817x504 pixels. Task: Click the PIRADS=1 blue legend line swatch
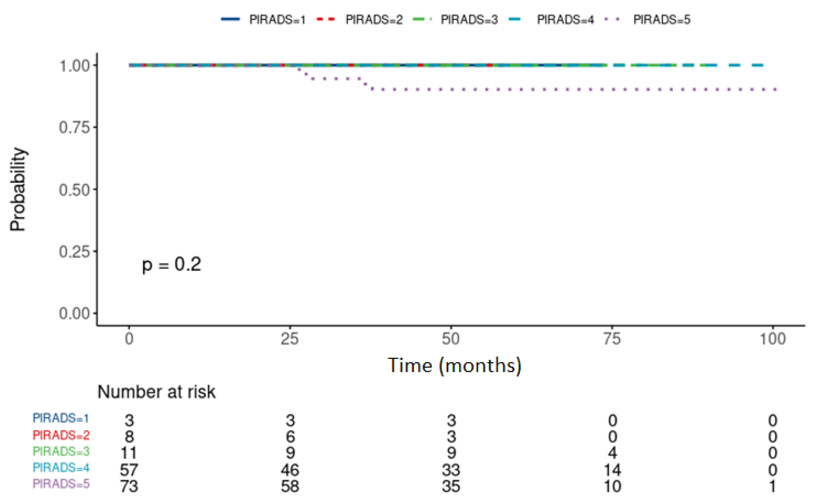click(230, 19)
